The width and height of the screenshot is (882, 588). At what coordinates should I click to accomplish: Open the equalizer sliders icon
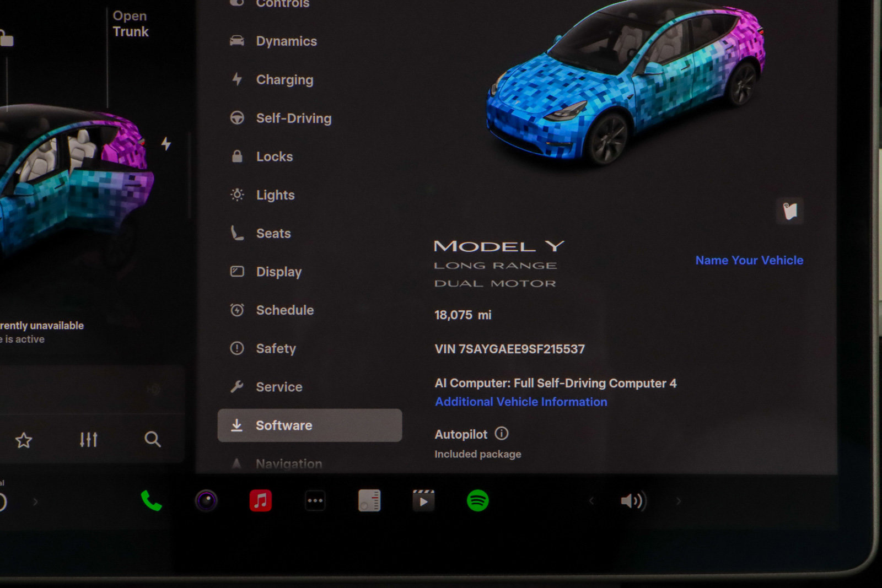coord(88,440)
